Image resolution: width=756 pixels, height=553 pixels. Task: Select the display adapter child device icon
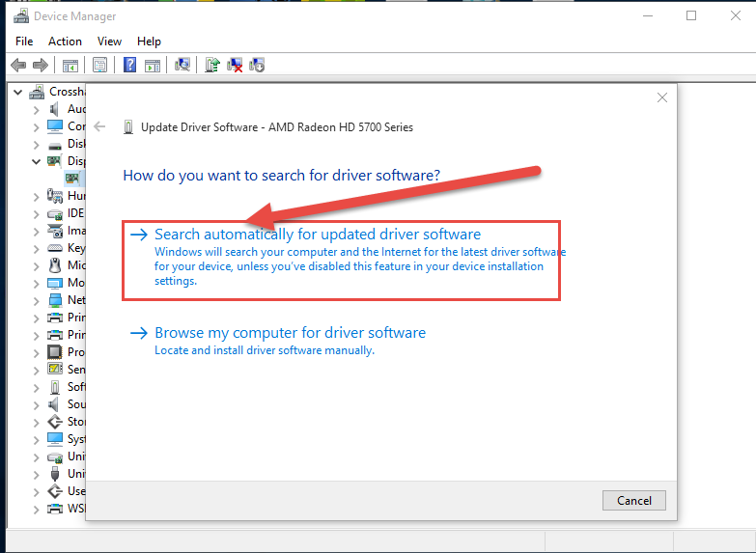72,179
